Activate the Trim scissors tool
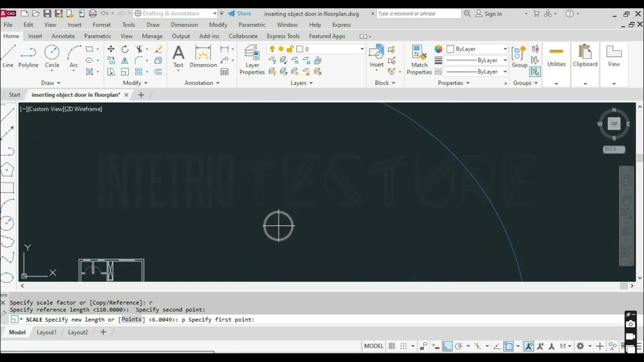The width and height of the screenshot is (644, 362). pos(139,49)
